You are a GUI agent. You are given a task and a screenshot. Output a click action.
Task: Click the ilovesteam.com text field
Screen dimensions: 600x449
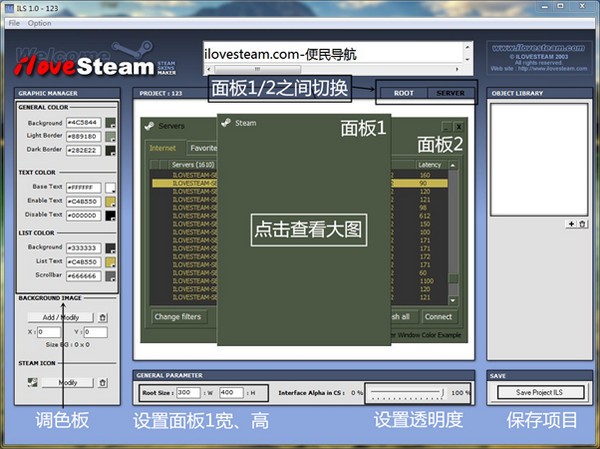coord(333,54)
